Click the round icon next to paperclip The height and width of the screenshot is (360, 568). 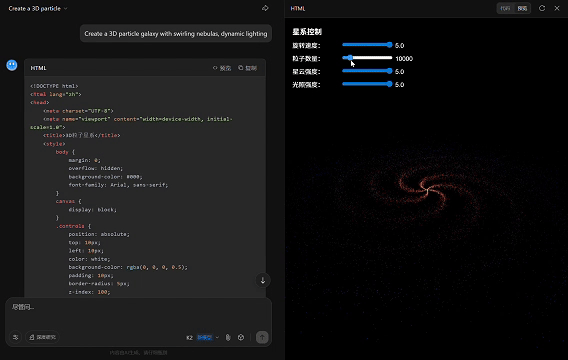tap(241, 338)
